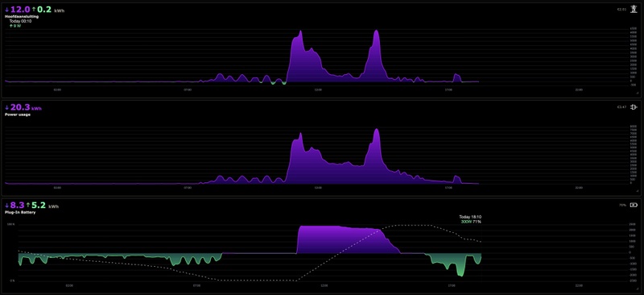This screenshot has height=295, width=644.
Task: Click the 5.2 battery discharge total
Action: (38, 205)
